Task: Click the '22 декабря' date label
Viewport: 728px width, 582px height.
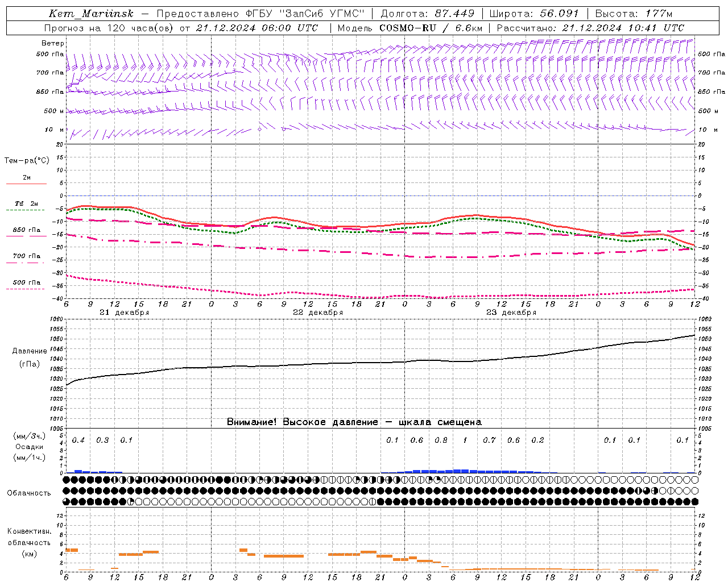Action: tap(318, 313)
